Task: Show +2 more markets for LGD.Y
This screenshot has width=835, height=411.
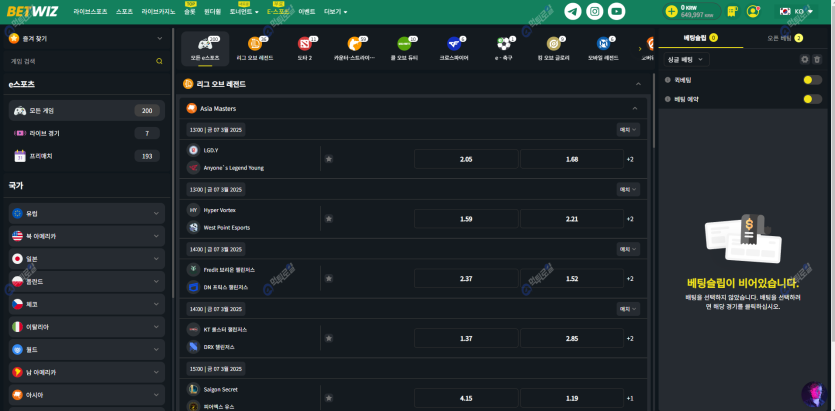Action: (x=630, y=159)
